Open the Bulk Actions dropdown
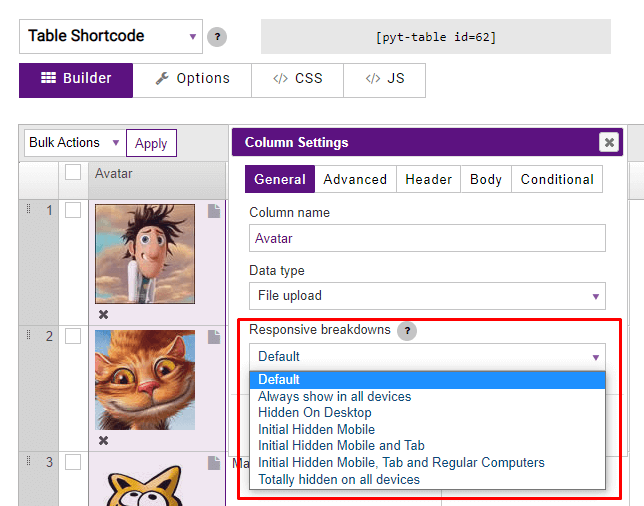 [75, 143]
